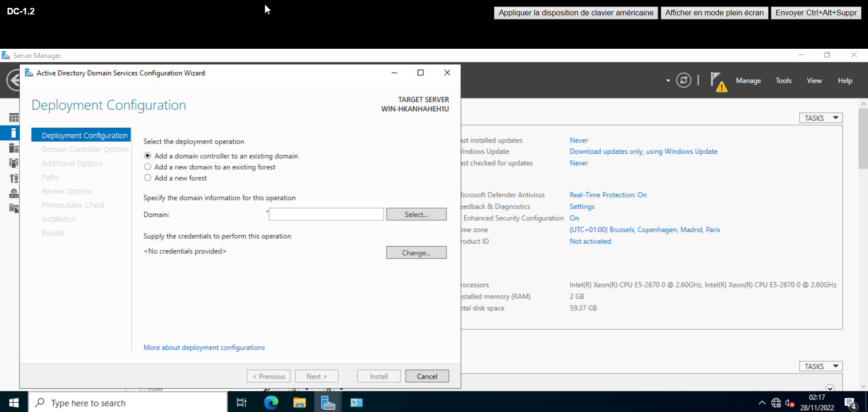Click 'Afficher en mode plein écran' button

pos(714,13)
